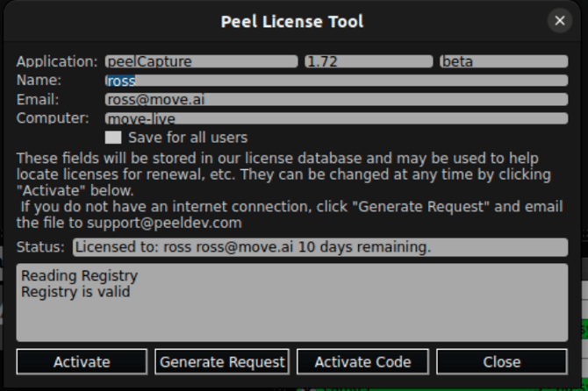Screen dimensions: 588x391
Task: Click the Peel License Tool title
Action: click(292, 21)
